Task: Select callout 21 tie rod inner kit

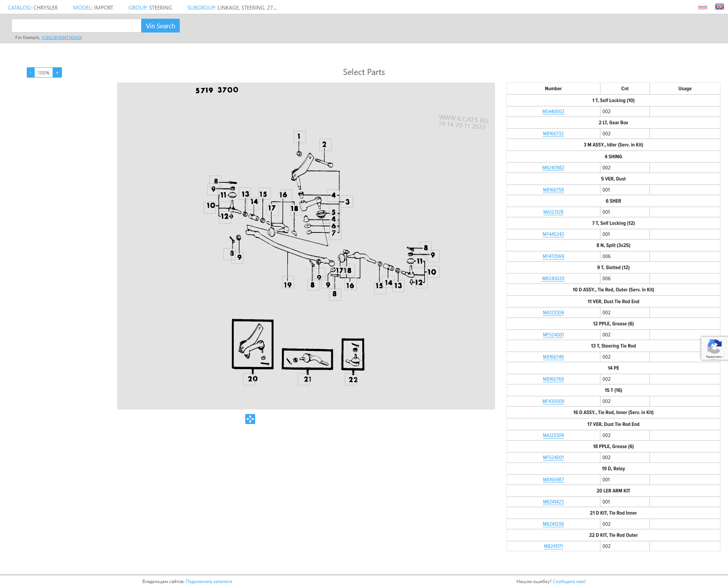Action: pos(307,359)
